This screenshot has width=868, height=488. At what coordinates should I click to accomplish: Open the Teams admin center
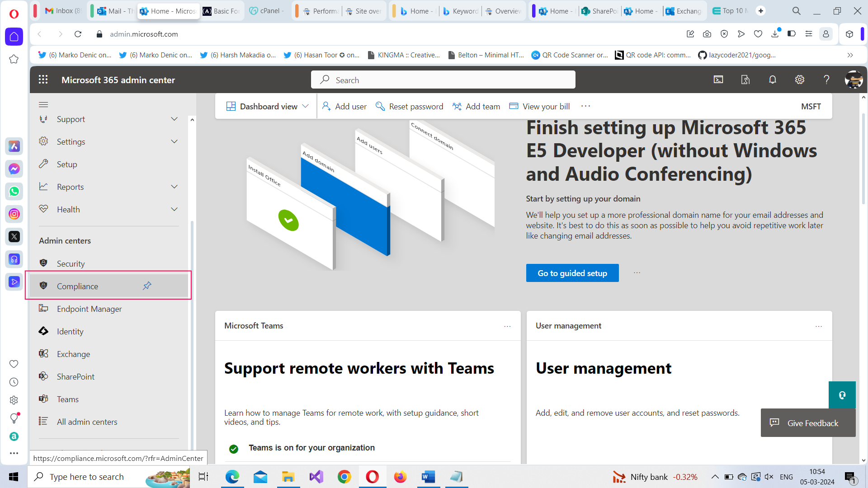68,399
